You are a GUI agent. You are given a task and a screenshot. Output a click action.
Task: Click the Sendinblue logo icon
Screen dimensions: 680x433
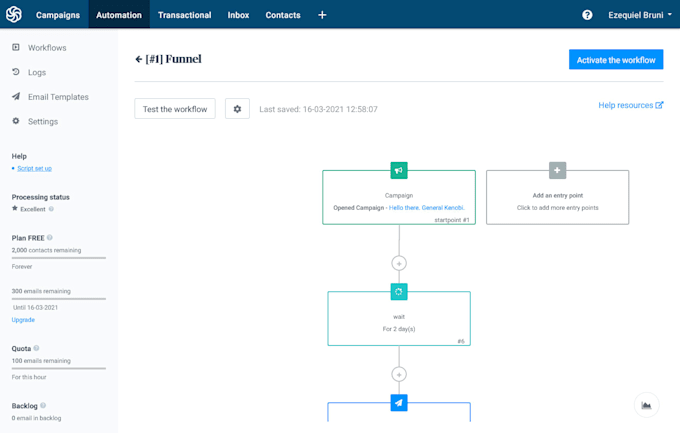[x=14, y=14]
